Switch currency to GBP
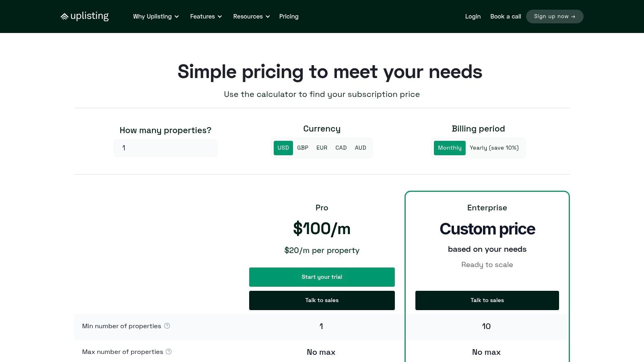This screenshot has width=644, height=362. click(x=303, y=148)
